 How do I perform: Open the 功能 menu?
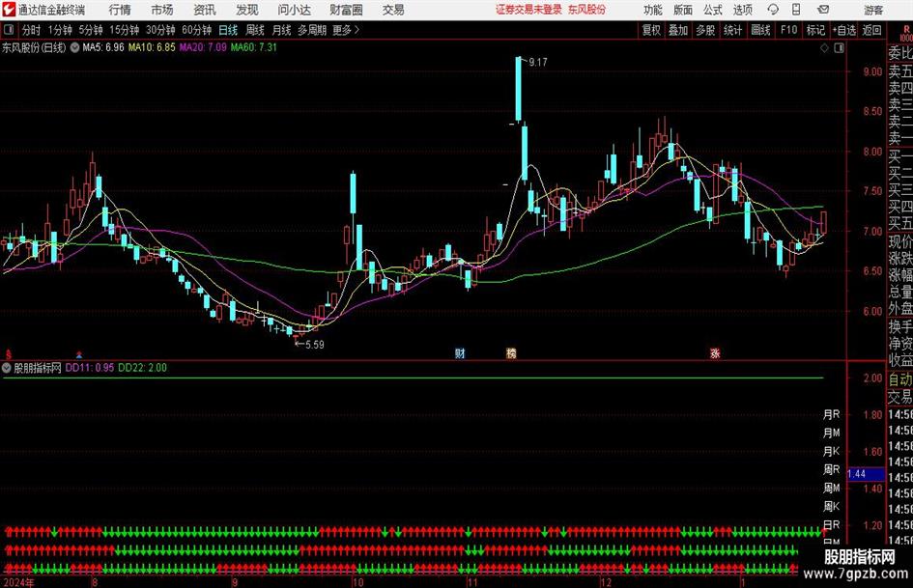653,10
